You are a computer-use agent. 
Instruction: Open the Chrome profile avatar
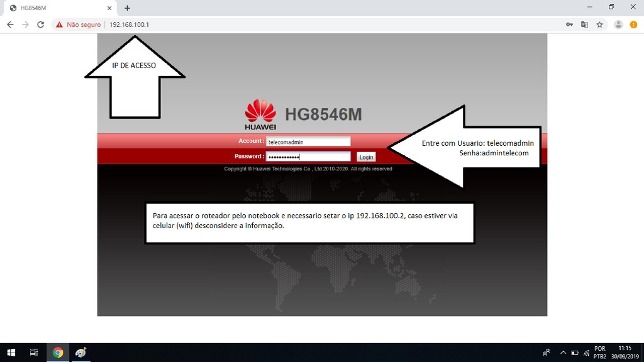(618, 25)
